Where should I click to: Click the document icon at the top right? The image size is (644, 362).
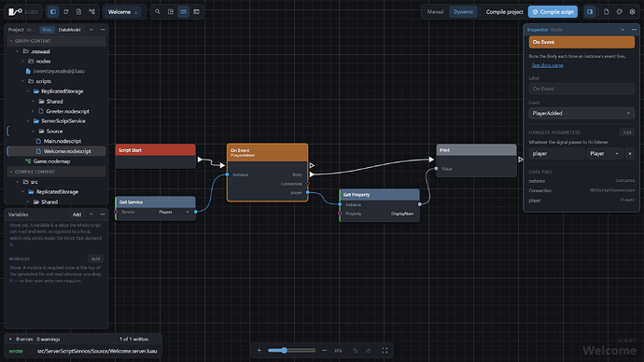point(607,11)
